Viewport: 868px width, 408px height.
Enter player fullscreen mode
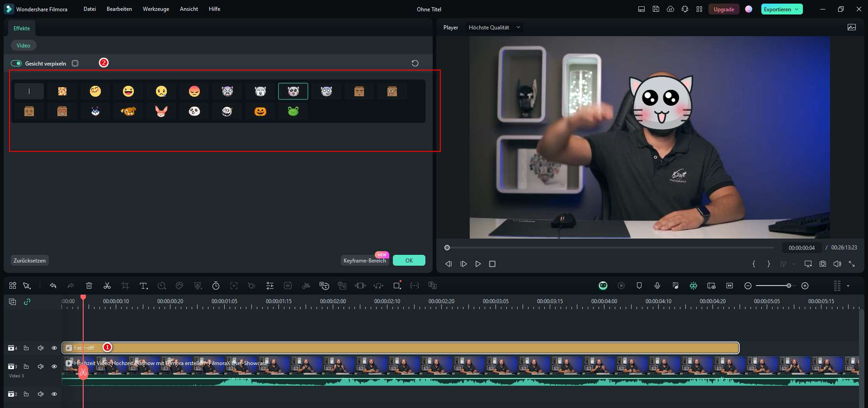(x=852, y=264)
